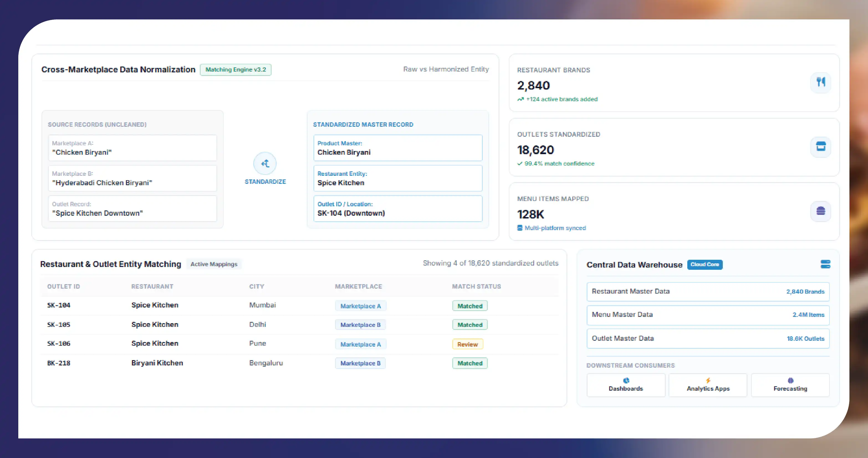Click Multi-platform synced text
868x458 pixels.
555,228
